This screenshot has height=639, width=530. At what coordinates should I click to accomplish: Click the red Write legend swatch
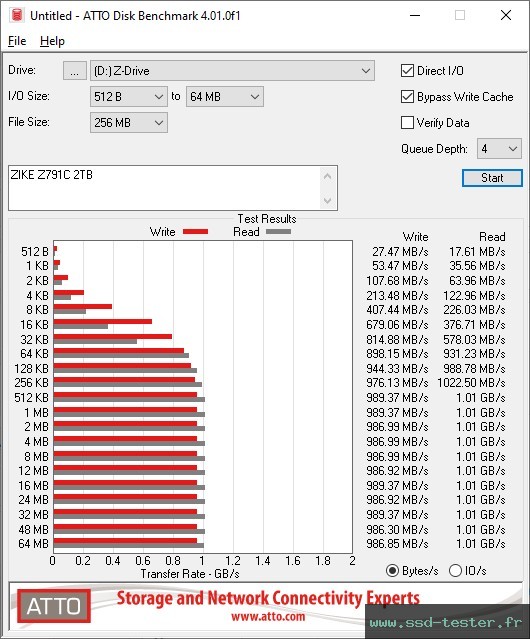196,231
